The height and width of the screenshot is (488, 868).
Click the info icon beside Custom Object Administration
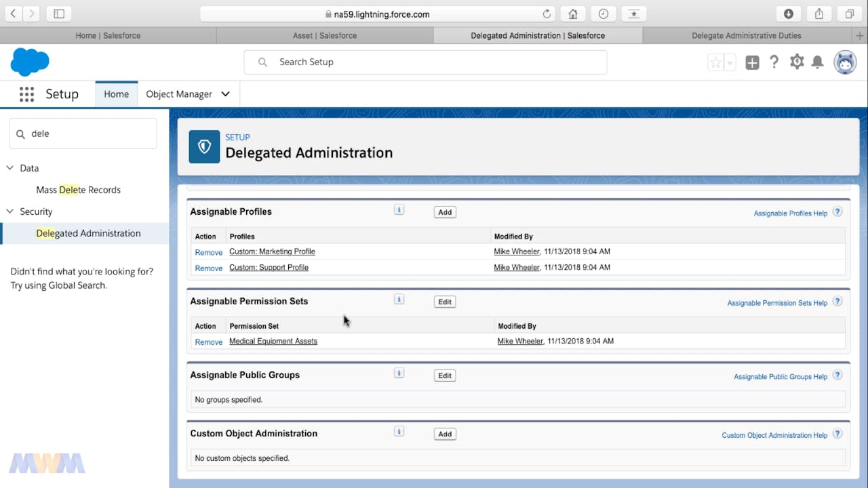399,431
